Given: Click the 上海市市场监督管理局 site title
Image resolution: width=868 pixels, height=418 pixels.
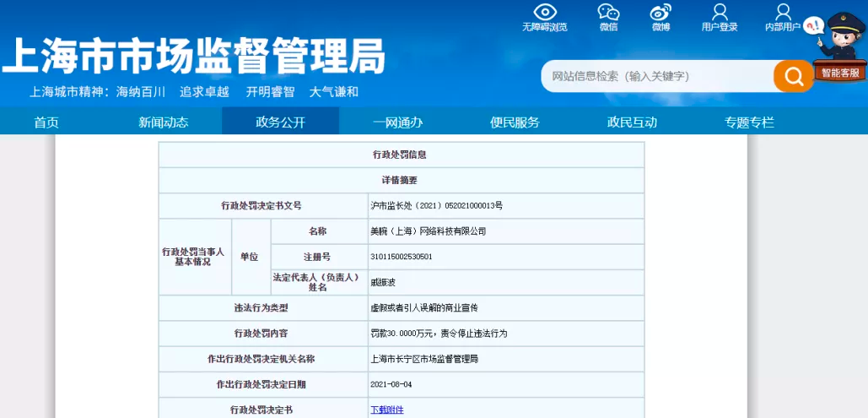Looking at the screenshot, I should coord(193,56).
